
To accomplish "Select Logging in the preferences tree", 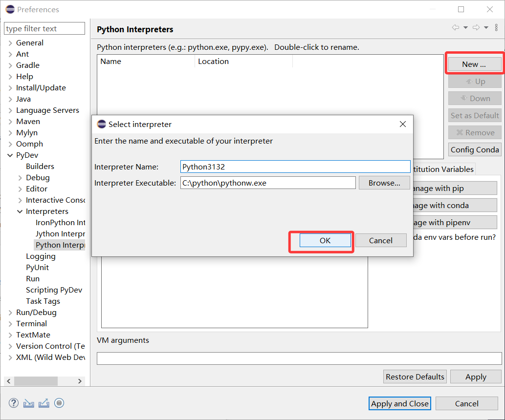I will (x=41, y=256).
